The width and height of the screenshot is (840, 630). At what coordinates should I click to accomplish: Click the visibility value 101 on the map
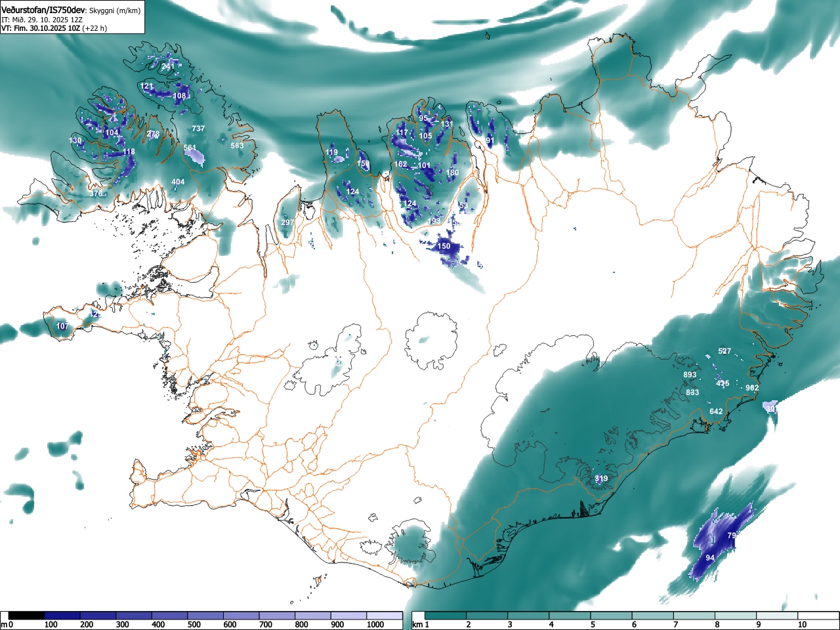click(x=425, y=166)
